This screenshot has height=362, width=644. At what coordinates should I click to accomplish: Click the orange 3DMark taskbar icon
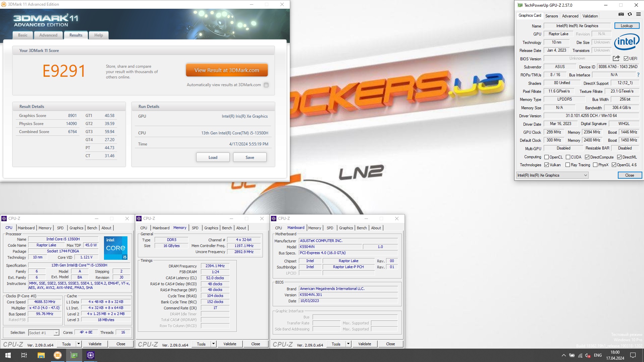tap(58, 355)
